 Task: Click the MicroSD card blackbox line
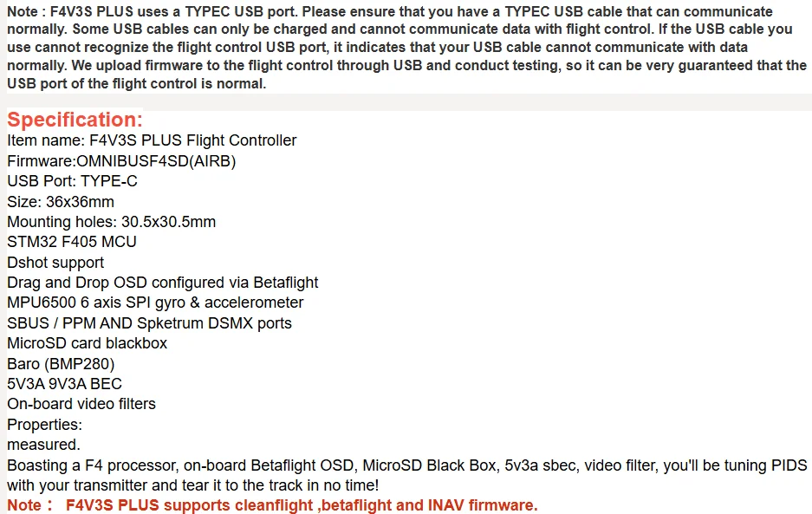(x=87, y=343)
